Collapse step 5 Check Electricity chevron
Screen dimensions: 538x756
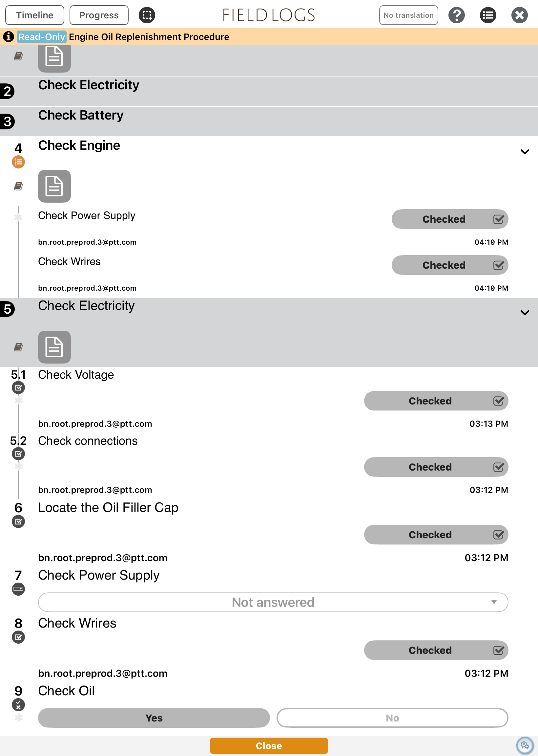pos(525,313)
